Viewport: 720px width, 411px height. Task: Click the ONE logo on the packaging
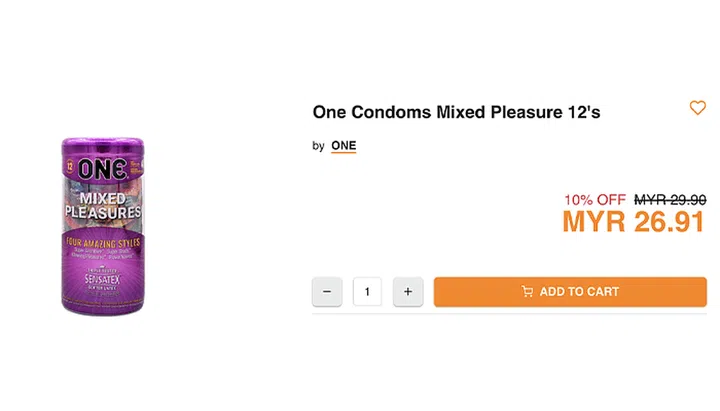[x=102, y=170]
